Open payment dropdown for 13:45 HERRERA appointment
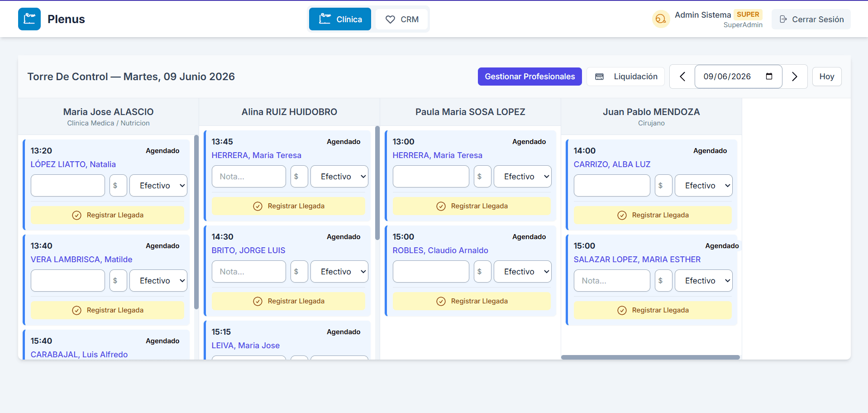 [339, 177]
